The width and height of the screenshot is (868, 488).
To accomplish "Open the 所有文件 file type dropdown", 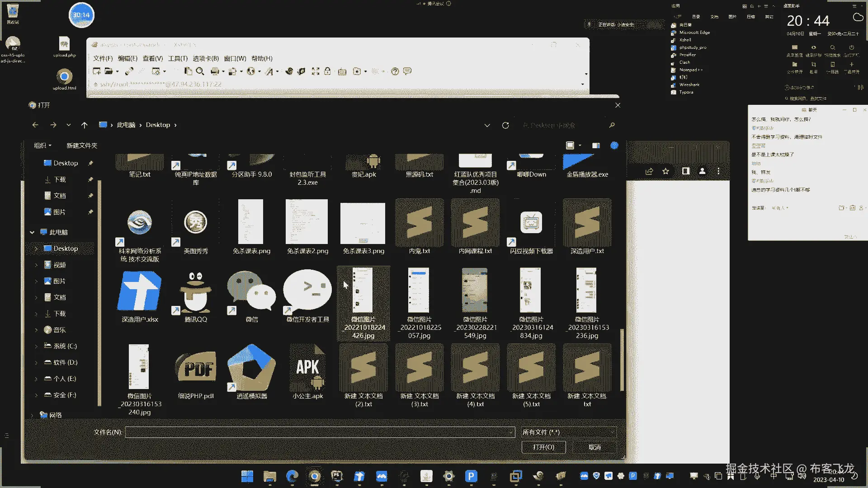I will point(568,432).
